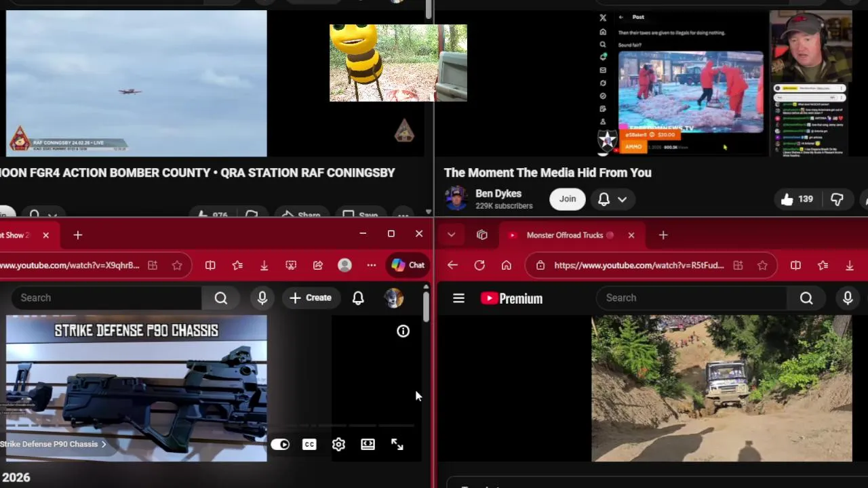
Task: Open the Strike Defense P90 Chassis chapter link
Action: pos(53,444)
